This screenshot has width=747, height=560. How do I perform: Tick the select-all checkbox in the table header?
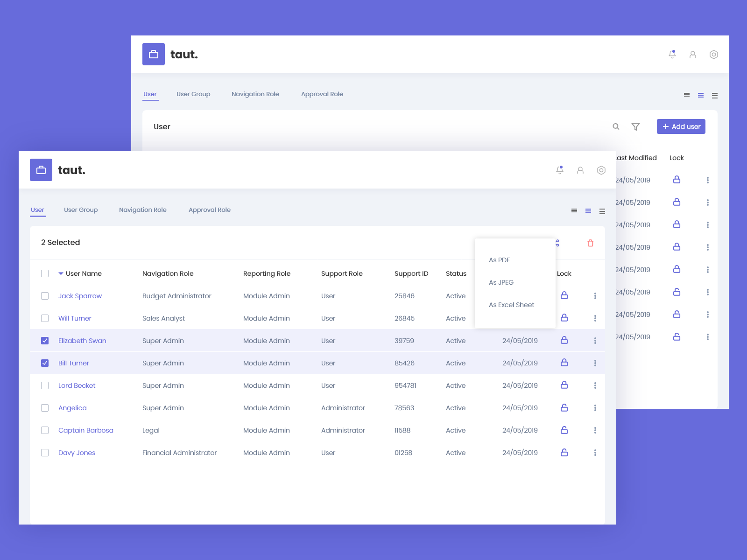45,273
